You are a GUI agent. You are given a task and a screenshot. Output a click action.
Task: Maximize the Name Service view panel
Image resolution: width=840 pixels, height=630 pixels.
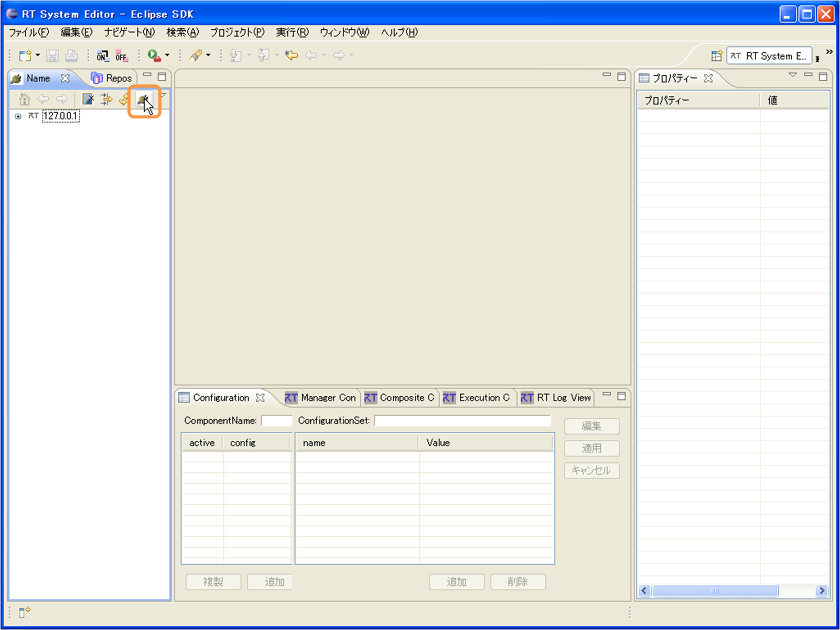(x=162, y=77)
